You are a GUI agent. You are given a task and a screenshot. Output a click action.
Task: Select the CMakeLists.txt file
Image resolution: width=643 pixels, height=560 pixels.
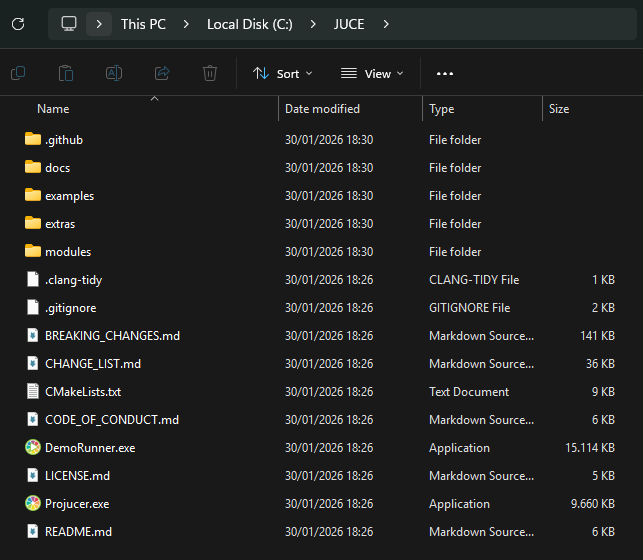pos(83,392)
